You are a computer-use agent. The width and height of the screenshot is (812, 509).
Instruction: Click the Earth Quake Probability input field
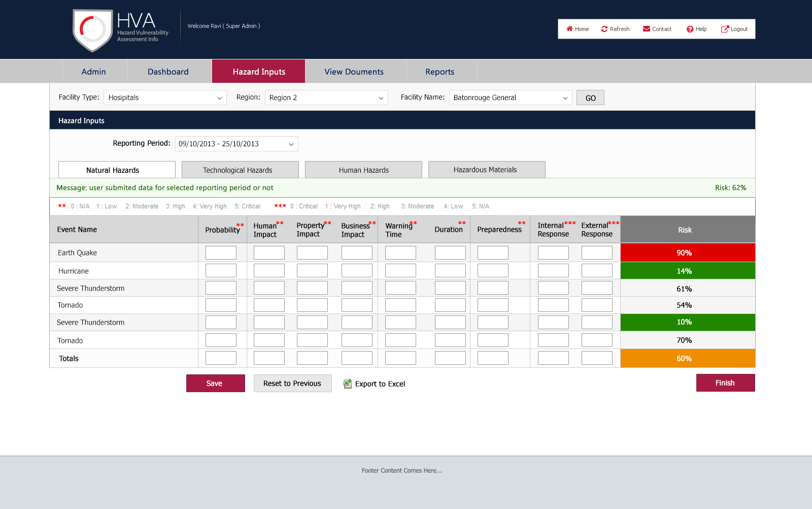click(221, 252)
